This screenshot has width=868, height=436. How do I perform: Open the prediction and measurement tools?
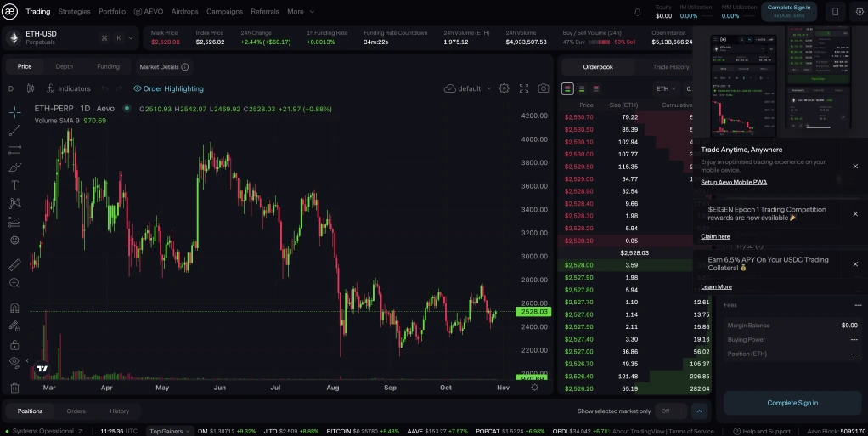[x=15, y=222]
